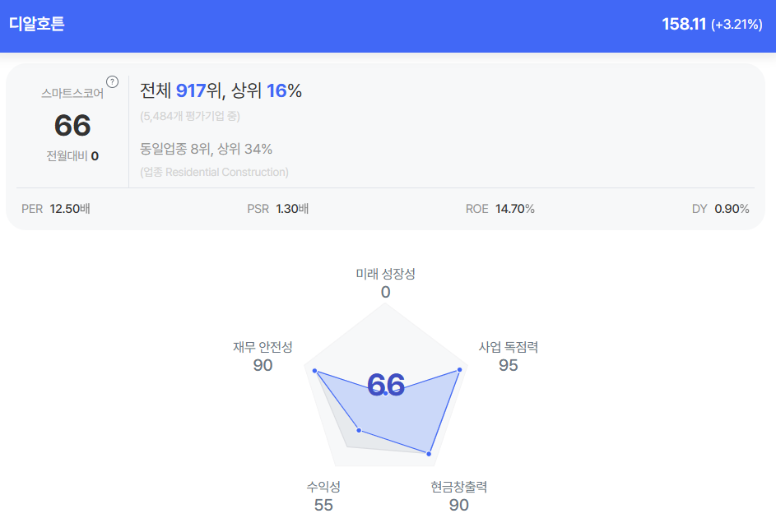
Task: Select the PSR 1.30배 metric
Action: [x=278, y=209]
